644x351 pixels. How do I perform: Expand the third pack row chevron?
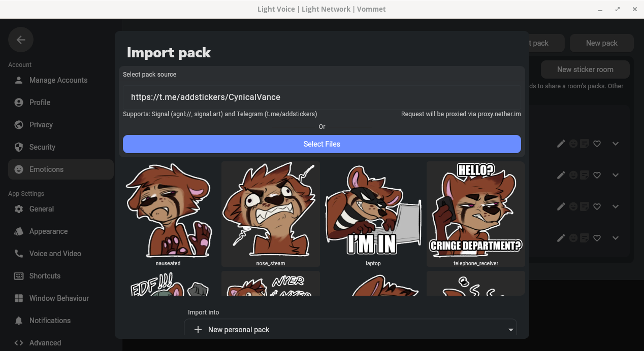[616, 206]
